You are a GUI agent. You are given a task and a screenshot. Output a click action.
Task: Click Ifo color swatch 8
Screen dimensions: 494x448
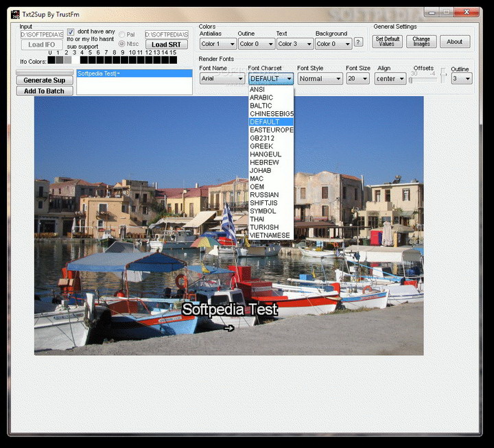click(116, 60)
